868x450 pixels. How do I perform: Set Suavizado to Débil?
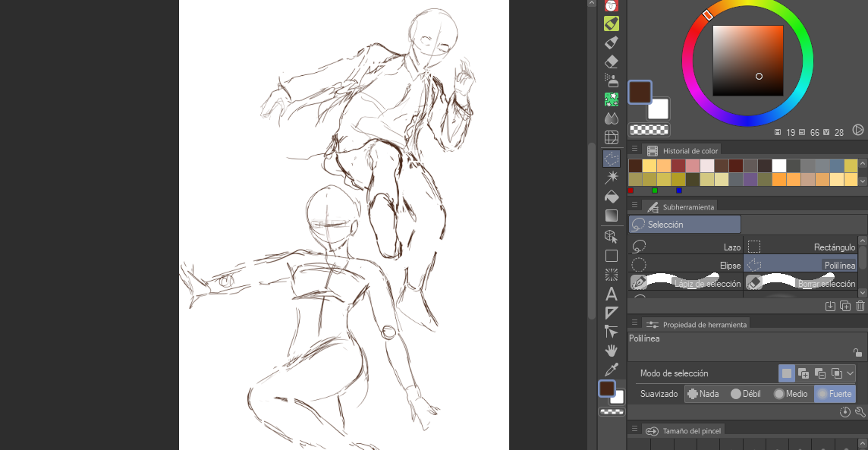[x=745, y=394]
